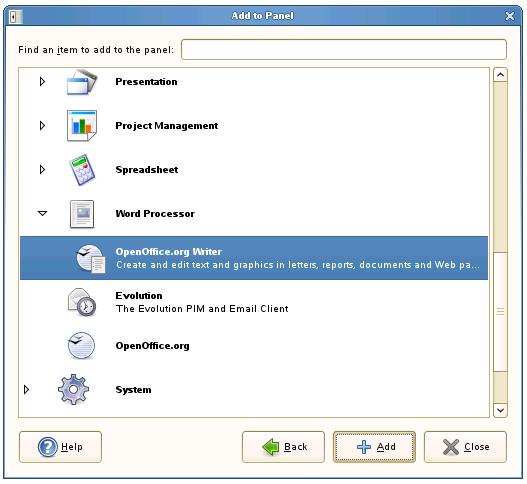Collapse the Word Processor category
The image size is (527, 484).
click(x=42, y=213)
